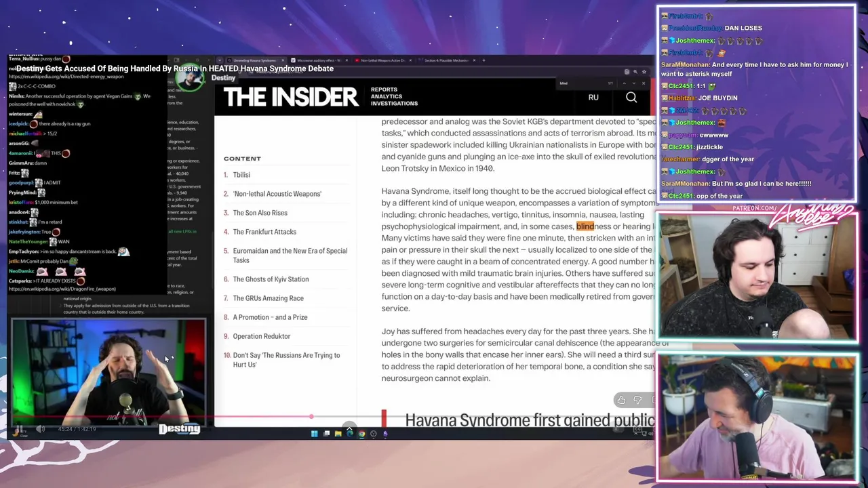Jump to Operation Reduktor section

(x=261, y=336)
